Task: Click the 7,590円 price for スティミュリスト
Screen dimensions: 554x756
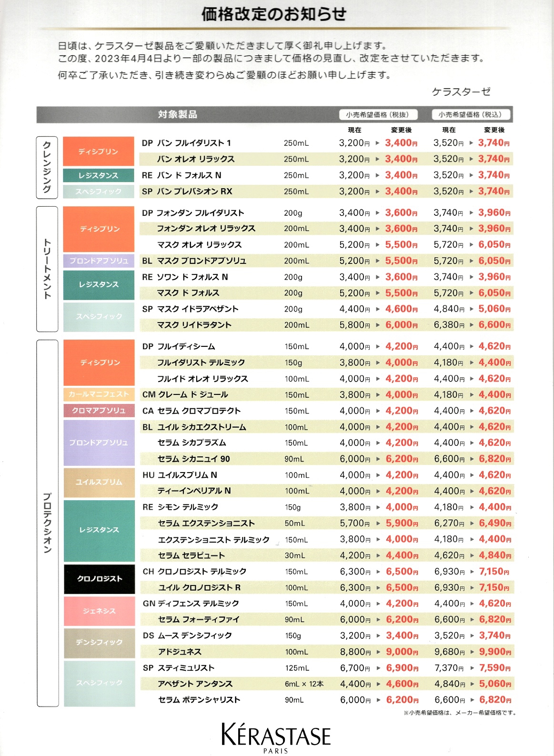Action: coord(495,668)
